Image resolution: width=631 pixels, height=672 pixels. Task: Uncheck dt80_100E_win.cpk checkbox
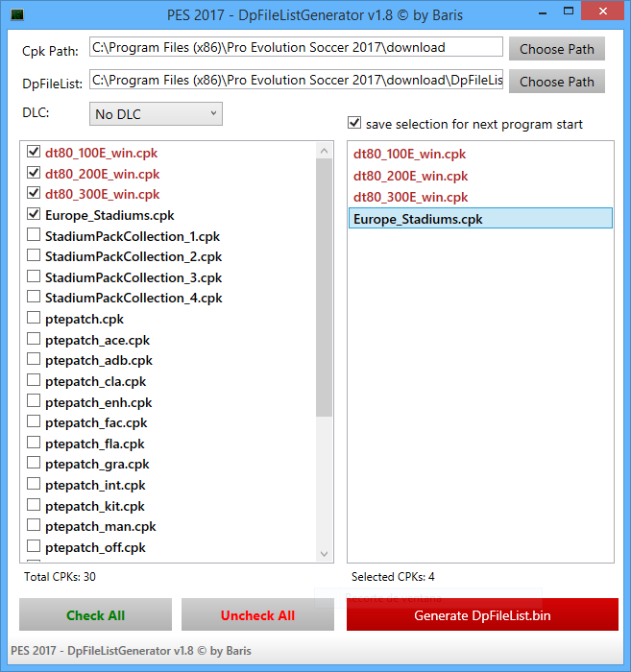tap(34, 152)
